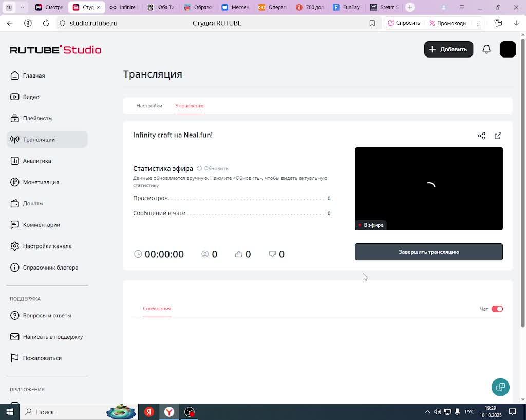
Task: Click the viewers count icon
Action: [x=205, y=254]
